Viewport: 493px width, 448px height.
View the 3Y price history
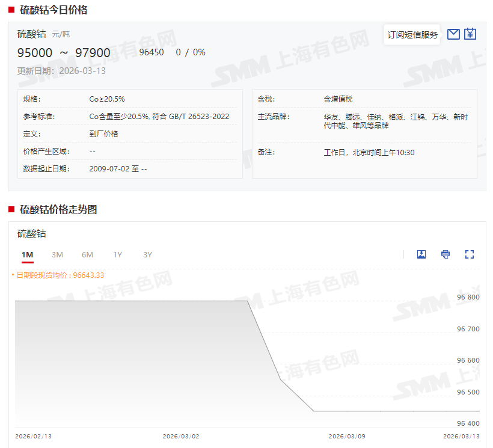147,255
